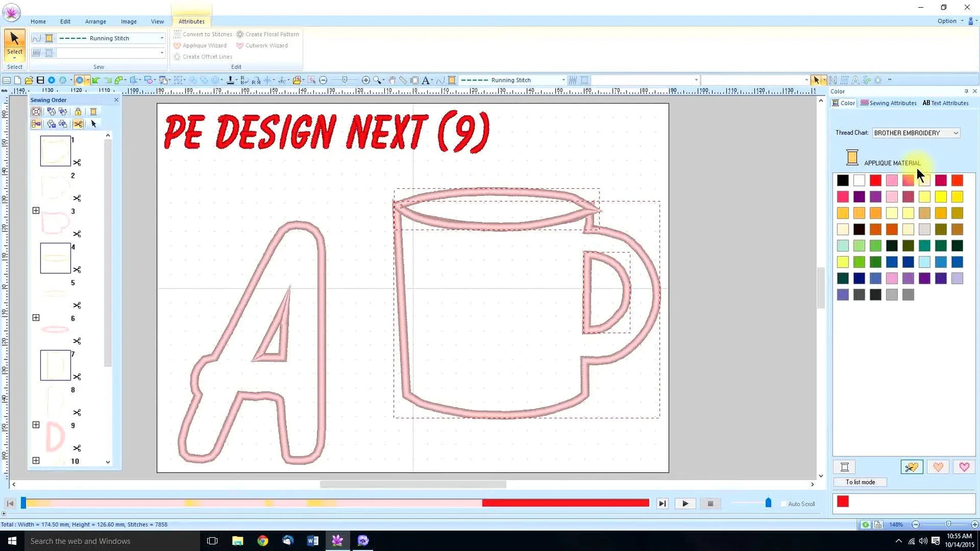The width and height of the screenshot is (980, 551).
Task: Expand sewing order item 9
Action: [36, 425]
